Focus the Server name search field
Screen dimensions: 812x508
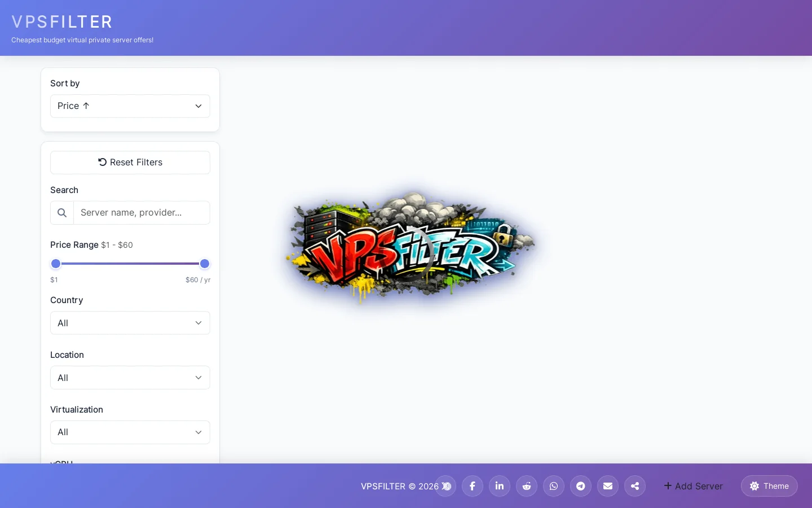click(x=142, y=213)
